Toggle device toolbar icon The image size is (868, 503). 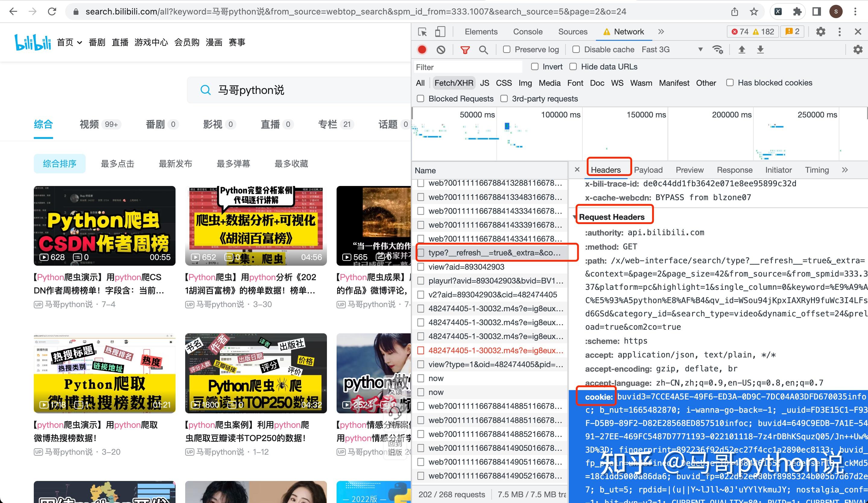[440, 32]
